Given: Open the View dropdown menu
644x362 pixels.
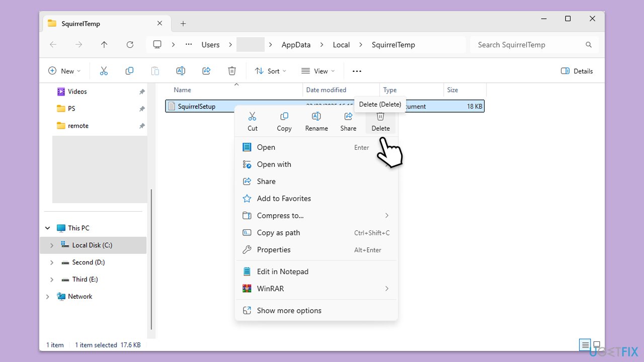Looking at the screenshot, I should pos(317,71).
